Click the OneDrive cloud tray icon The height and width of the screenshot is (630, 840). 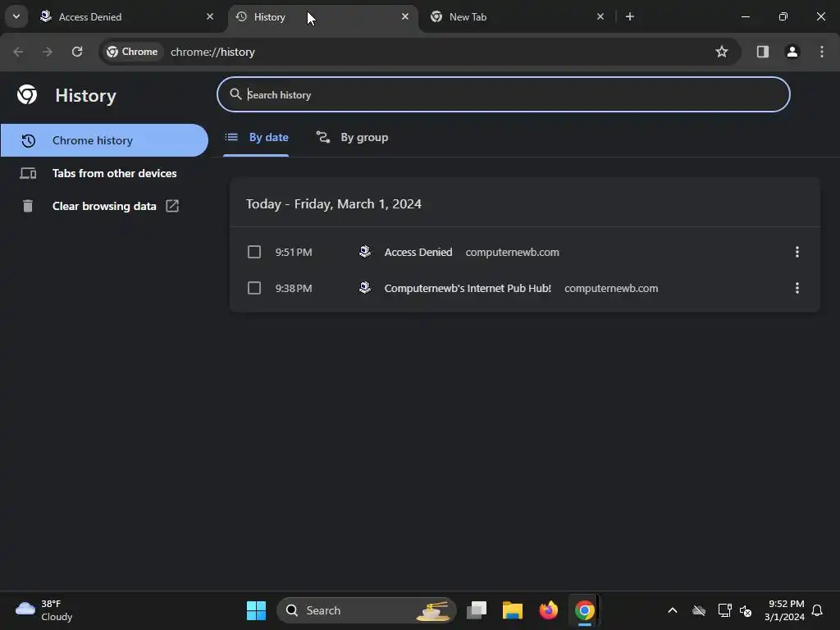(x=699, y=610)
